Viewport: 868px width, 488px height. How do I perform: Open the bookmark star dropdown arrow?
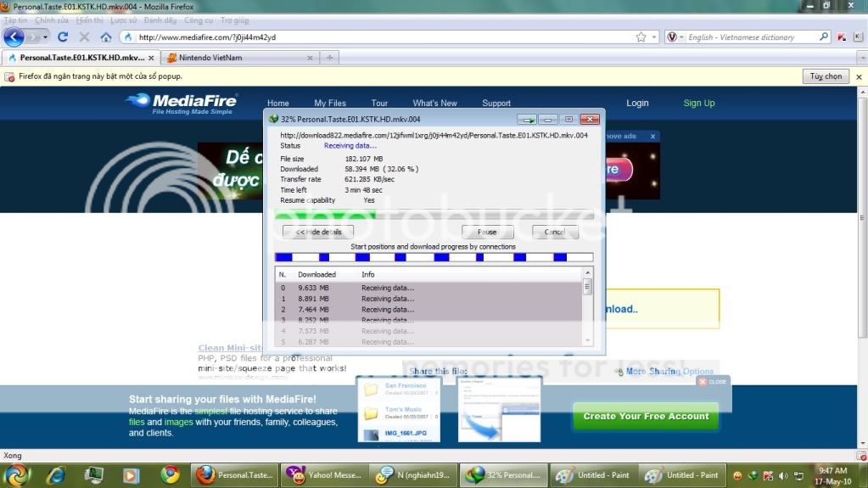tap(654, 37)
